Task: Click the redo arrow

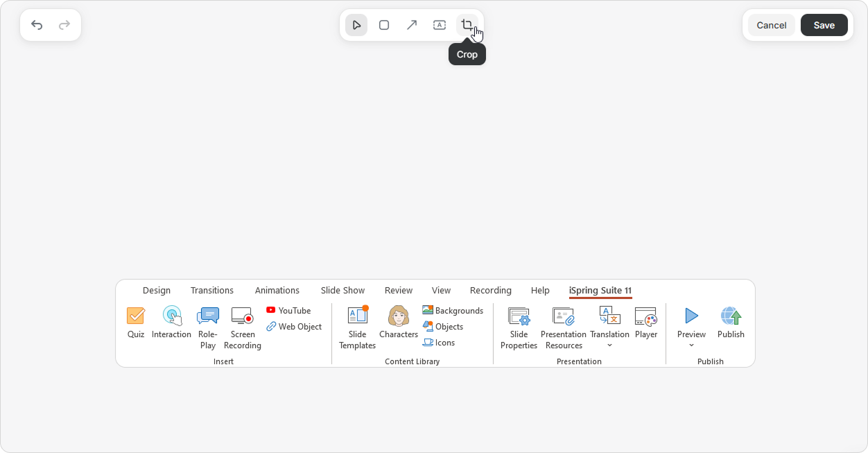Action: click(x=64, y=25)
